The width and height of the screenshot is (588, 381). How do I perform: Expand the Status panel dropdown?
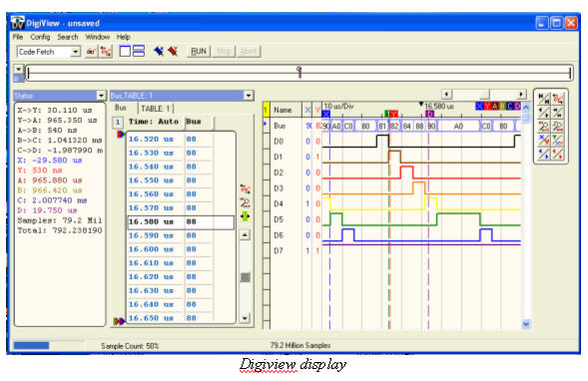pyautogui.click(x=101, y=96)
